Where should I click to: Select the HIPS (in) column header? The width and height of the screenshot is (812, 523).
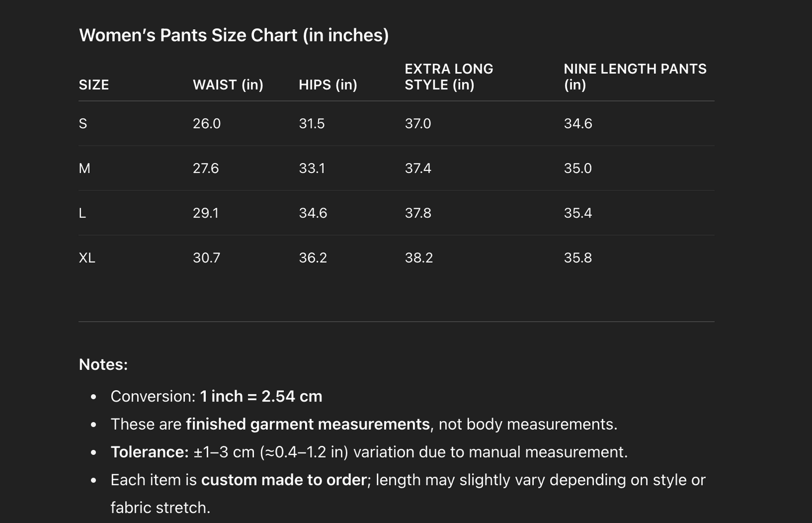pyautogui.click(x=328, y=85)
